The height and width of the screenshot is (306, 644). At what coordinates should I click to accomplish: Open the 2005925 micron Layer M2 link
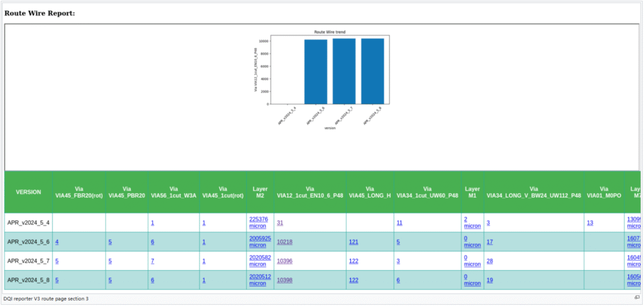[260, 242]
